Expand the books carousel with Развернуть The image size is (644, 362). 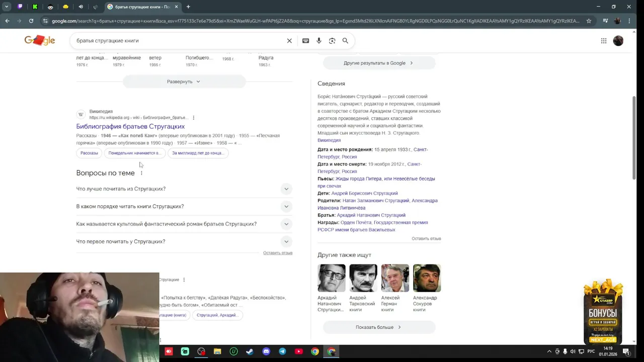[184, 81]
